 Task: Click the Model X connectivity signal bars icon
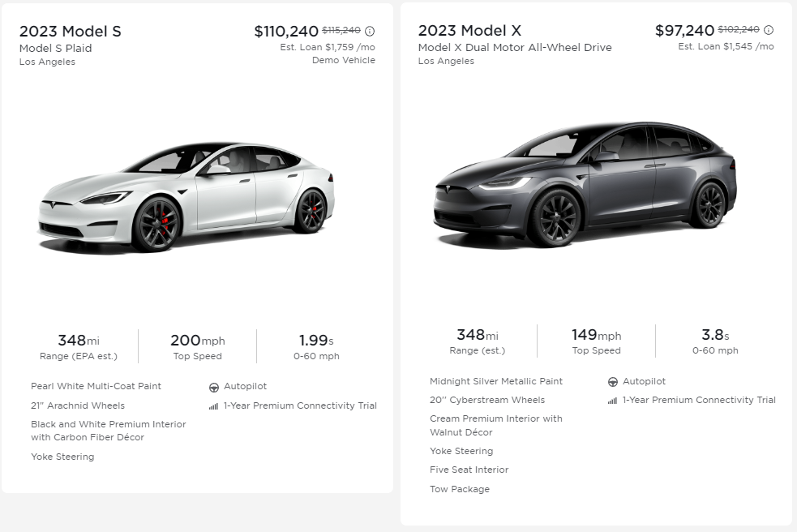pos(613,401)
